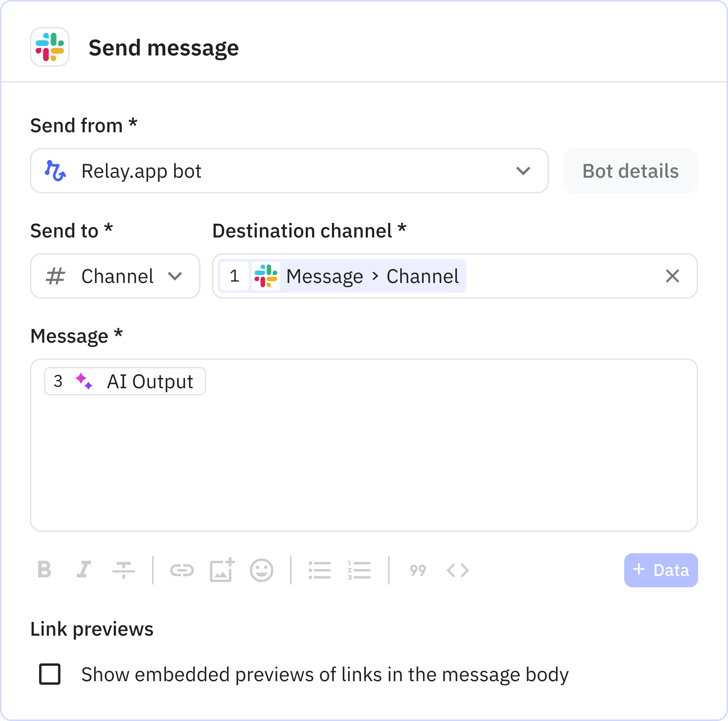
Task: Click the Data button to add variables
Action: click(660, 570)
